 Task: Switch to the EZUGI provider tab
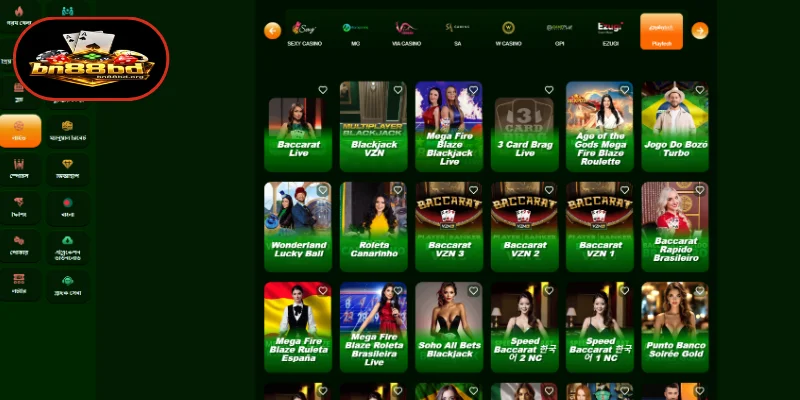pyautogui.click(x=611, y=33)
